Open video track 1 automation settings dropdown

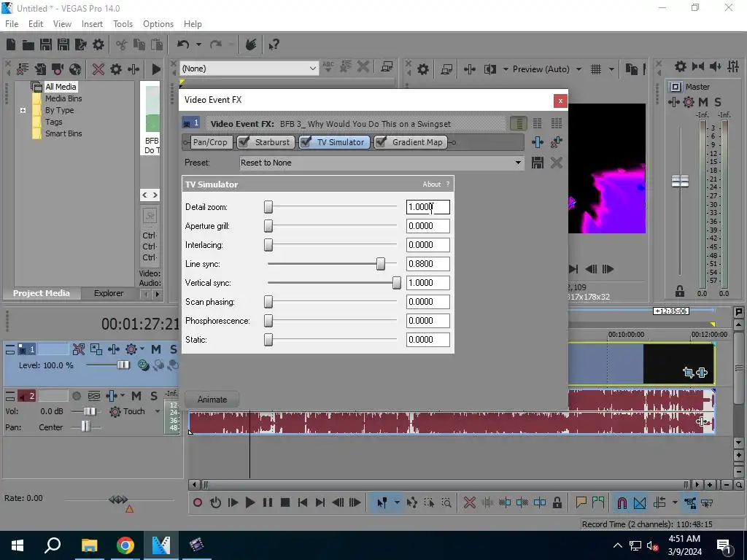(x=142, y=349)
